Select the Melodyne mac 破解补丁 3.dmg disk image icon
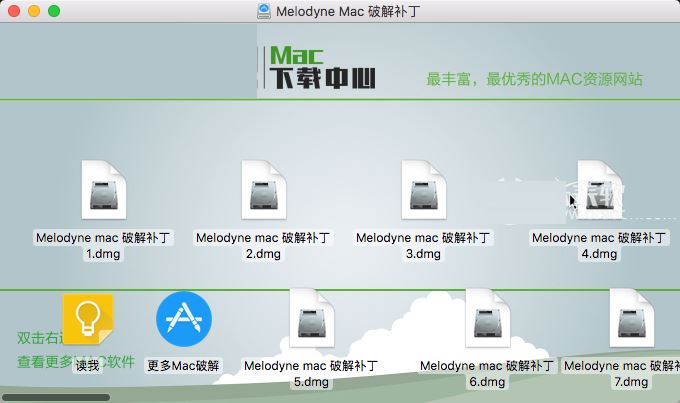 [424, 190]
